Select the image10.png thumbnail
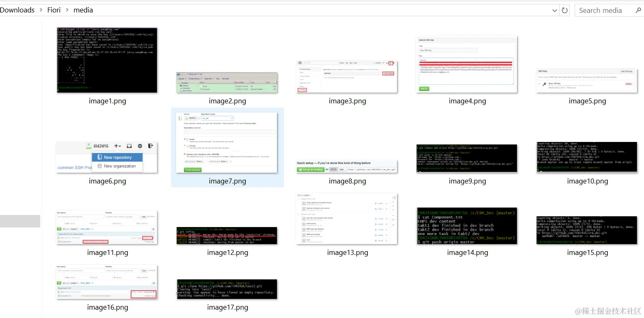Viewport: 644px width, 318px height. (x=587, y=157)
